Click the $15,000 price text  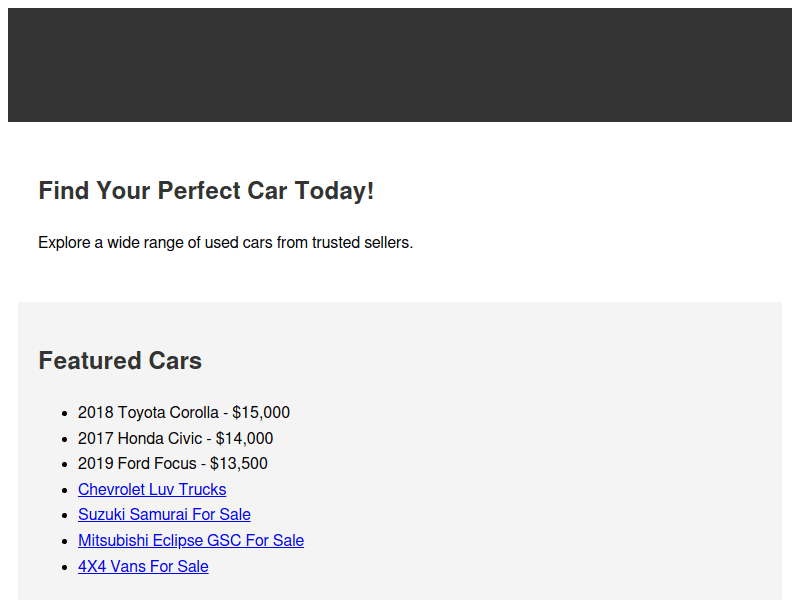click(261, 412)
